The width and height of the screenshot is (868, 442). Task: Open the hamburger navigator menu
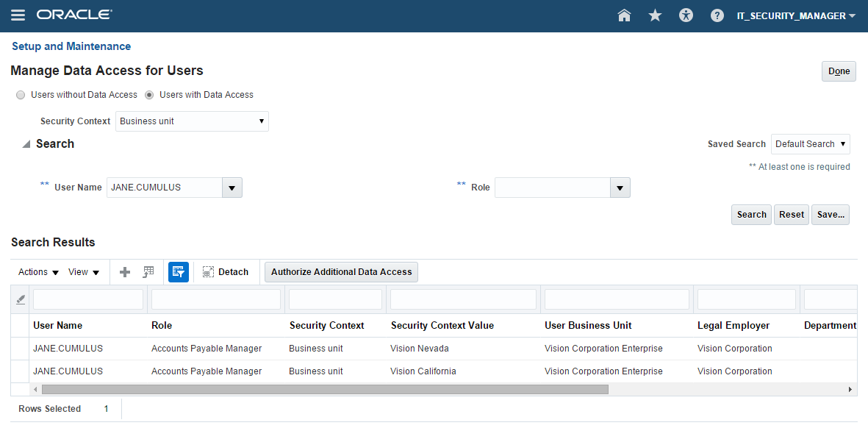point(18,15)
